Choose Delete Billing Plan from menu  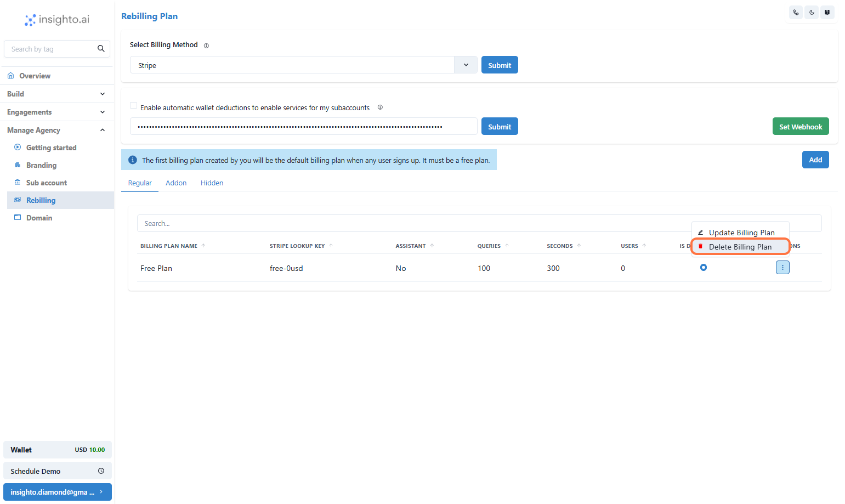[x=741, y=247]
